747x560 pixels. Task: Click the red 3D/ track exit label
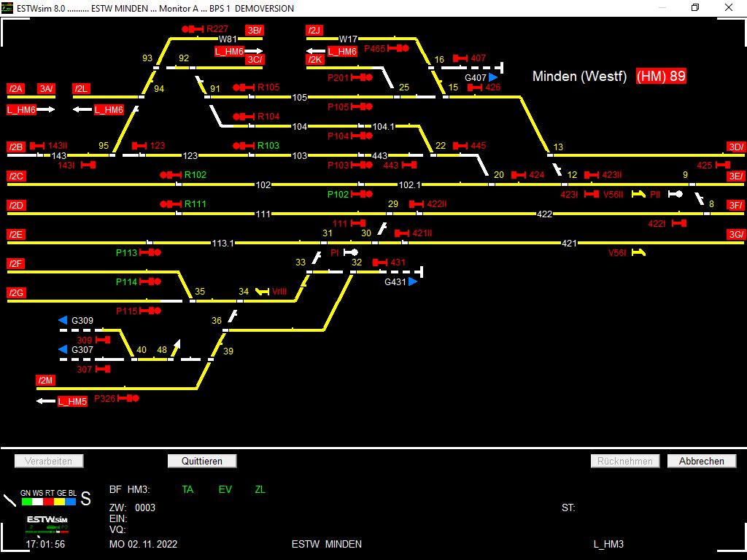pyautogui.click(x=736, y=147)
